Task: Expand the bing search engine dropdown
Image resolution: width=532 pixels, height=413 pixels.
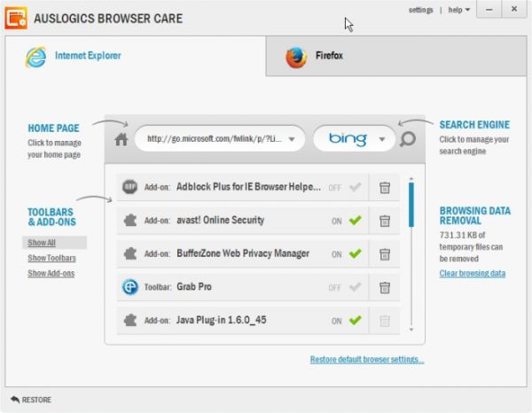Action: click(382, 139)
